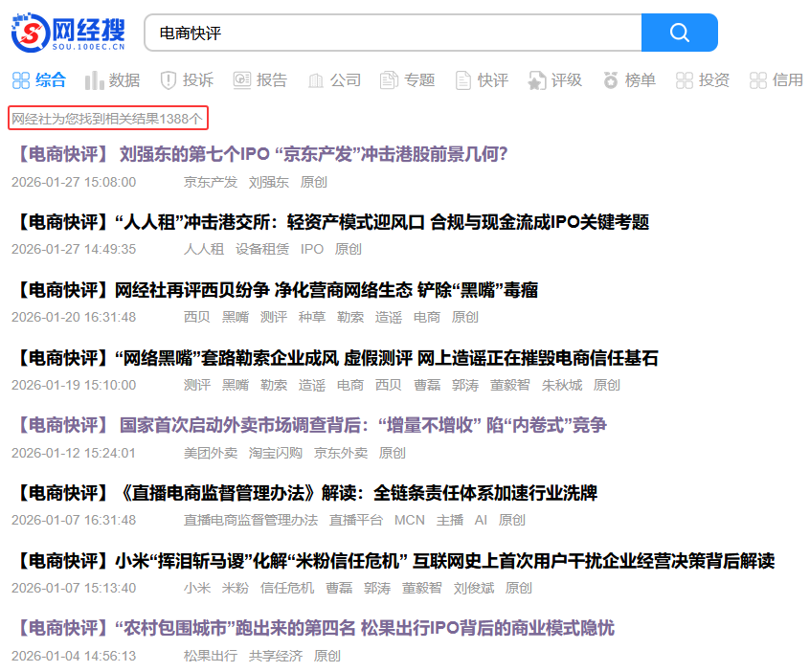This screenshot has height=672, width=810.
Task: Open the 榜单 ranking trophy icon
Action: (610, 80)
